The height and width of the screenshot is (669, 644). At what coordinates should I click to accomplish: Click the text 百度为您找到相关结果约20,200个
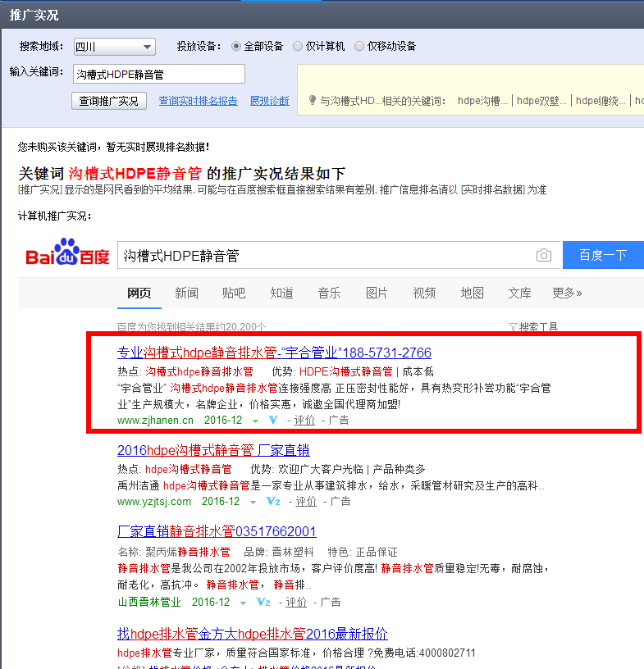[x=191, y=327]
